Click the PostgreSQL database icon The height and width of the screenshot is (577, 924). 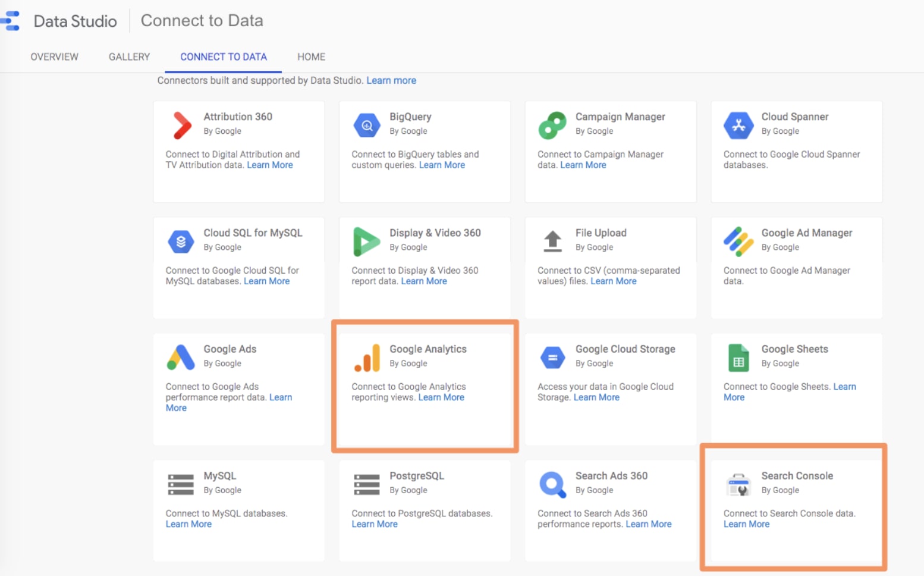[x=366, y=484]
